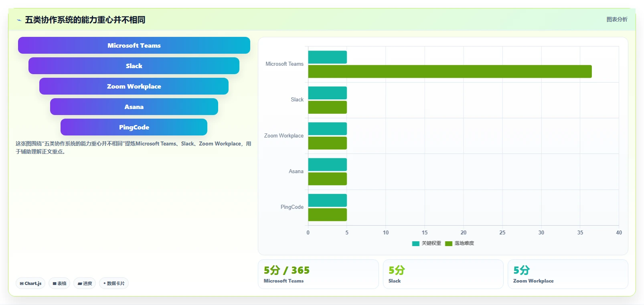
Task: Click the title 五类协作系统的能力重心并不相同
Action: coord(85,20)
